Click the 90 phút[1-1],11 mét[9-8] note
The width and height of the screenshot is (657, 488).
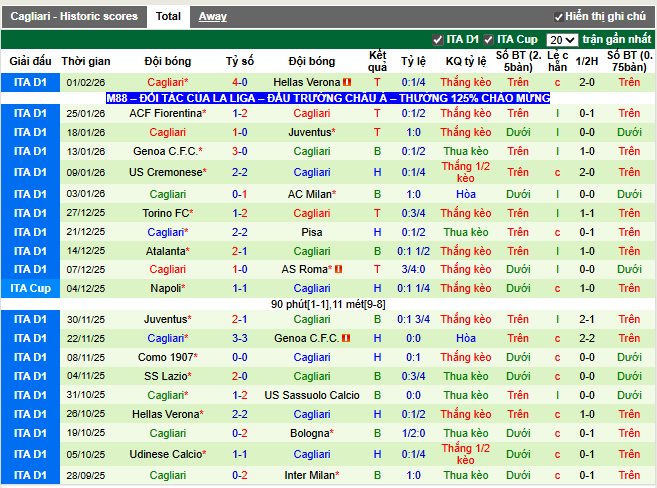(x=328, y=304)
